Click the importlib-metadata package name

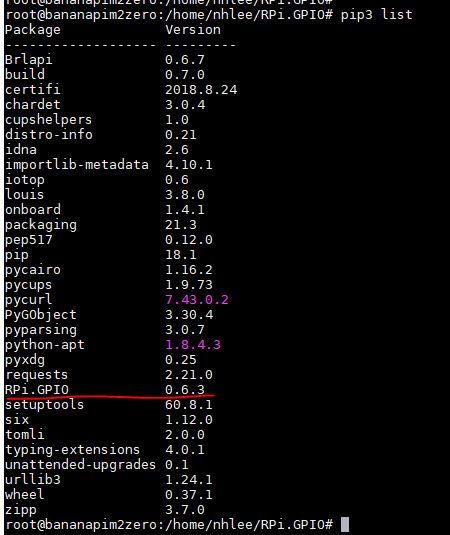click(x=77, y=165)
